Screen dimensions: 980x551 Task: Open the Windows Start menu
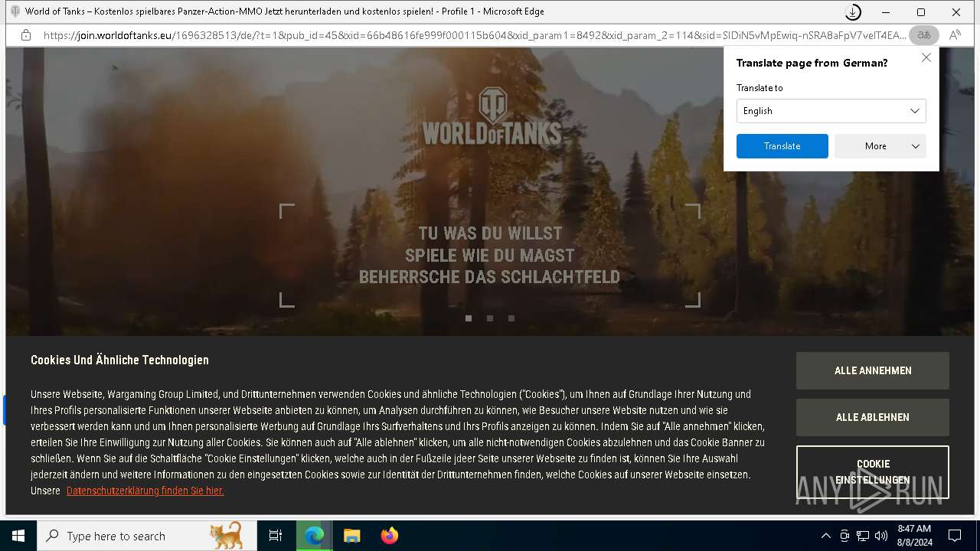[x=18, y=536]
